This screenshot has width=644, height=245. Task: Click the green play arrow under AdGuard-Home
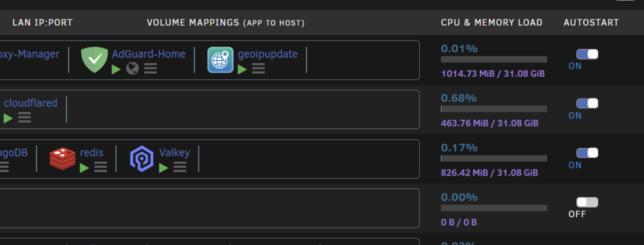click(116, 69)
